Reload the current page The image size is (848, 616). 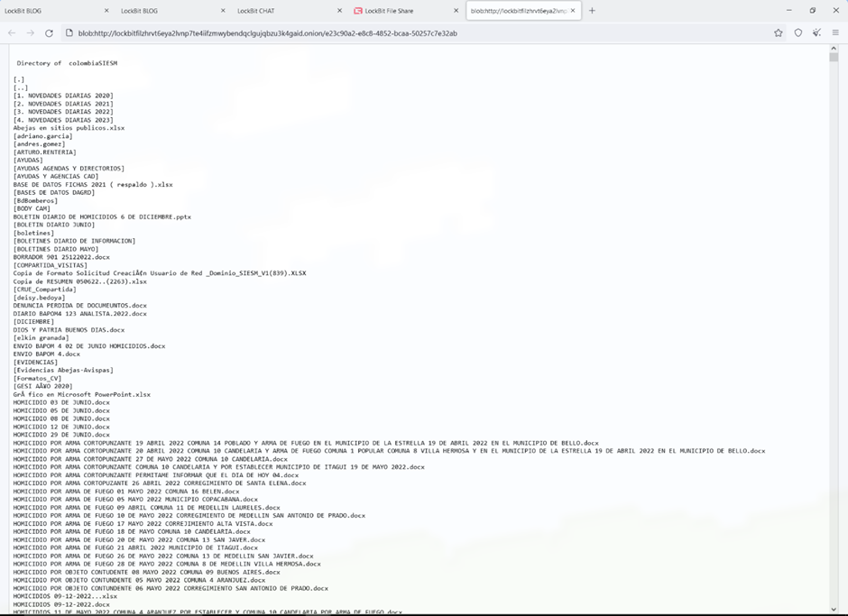click(49, 33)
